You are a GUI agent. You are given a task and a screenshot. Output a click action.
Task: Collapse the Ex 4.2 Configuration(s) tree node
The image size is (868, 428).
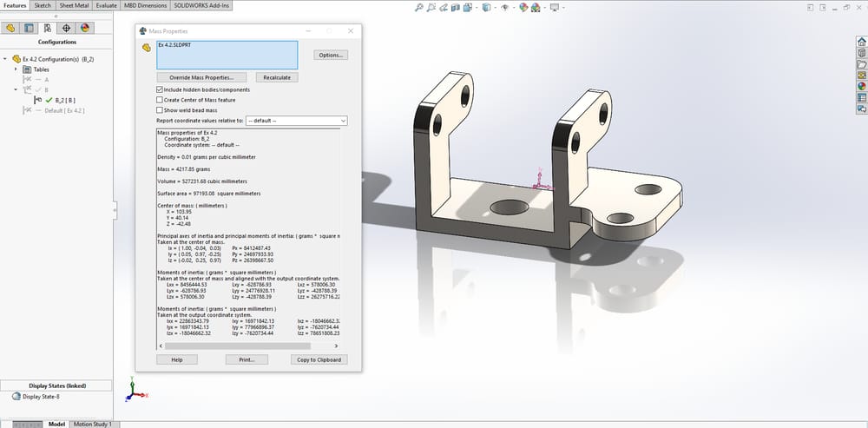5,59
